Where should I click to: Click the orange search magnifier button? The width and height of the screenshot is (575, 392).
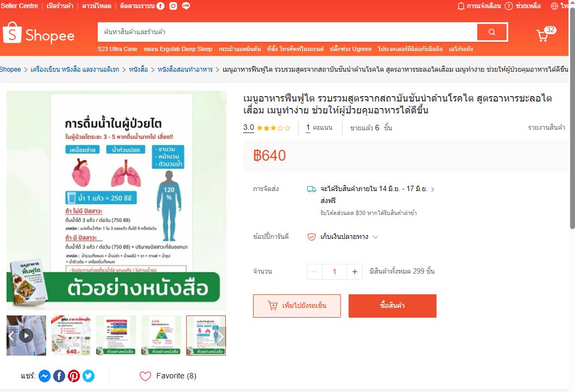(492, 32)
